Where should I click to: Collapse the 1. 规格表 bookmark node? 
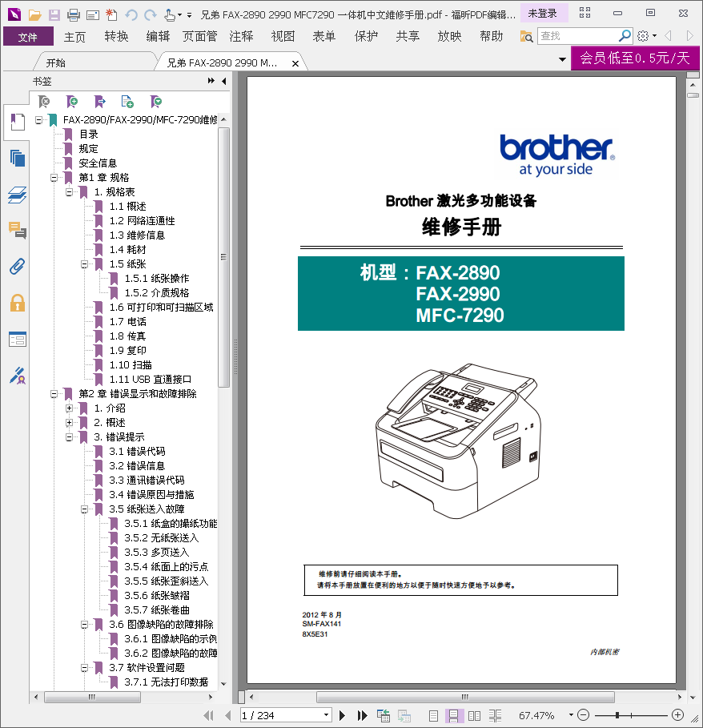(x=69, y=191)
